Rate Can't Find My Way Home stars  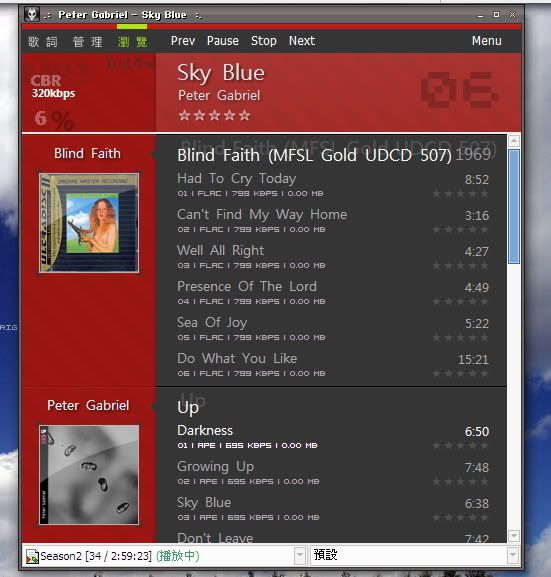[460, 230]
